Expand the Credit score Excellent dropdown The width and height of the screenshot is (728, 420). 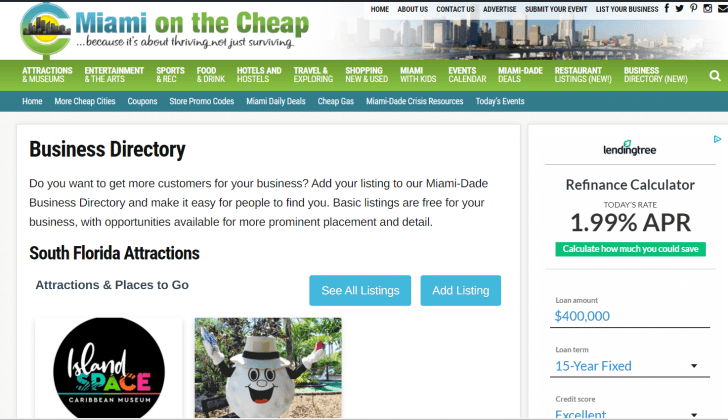pos(630,413)
